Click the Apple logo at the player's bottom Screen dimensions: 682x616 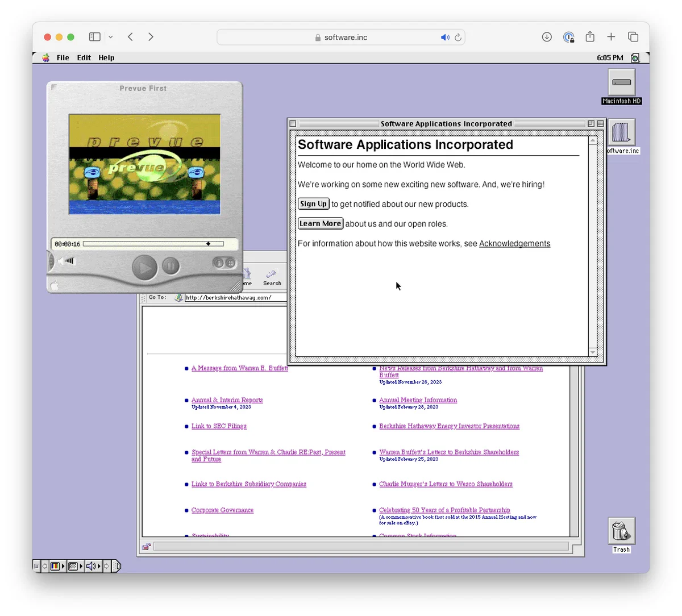click(x=55, y=286)
